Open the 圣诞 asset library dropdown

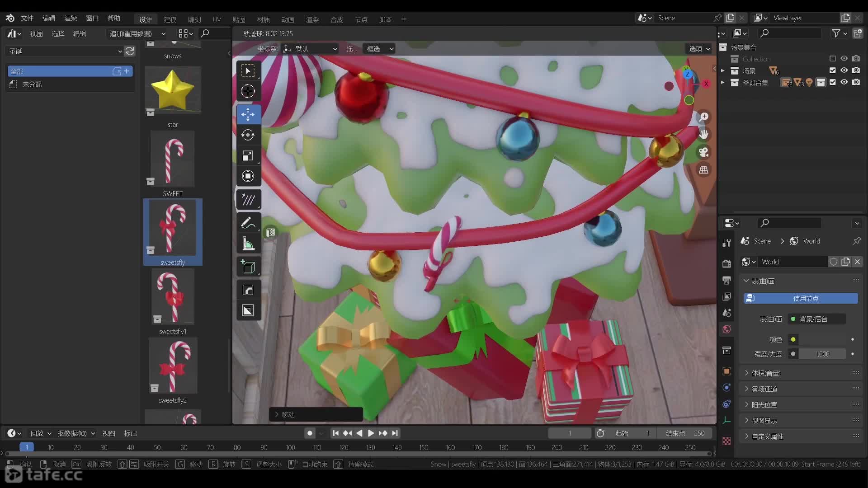coord(65,51)
